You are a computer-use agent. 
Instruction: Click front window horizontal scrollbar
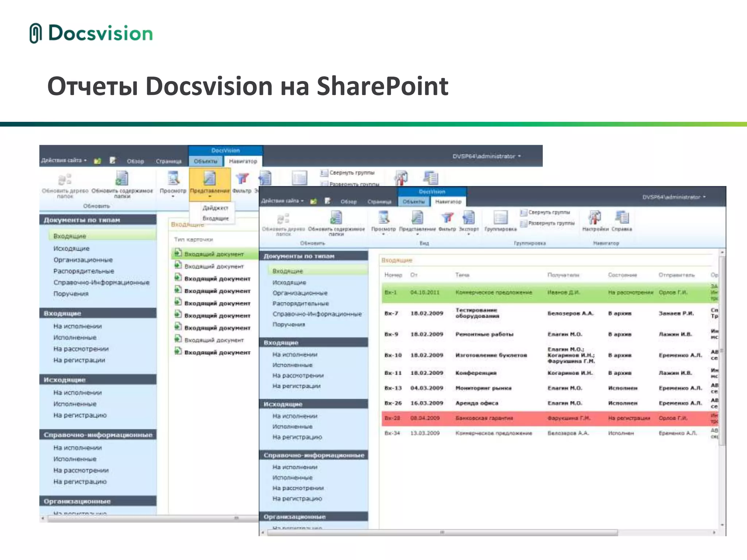click(442, 532)
